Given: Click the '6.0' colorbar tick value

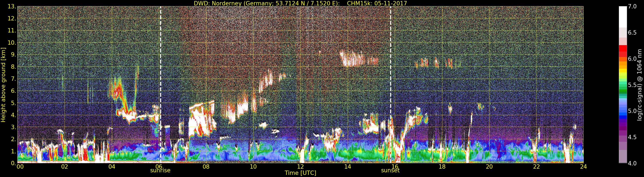Looking at the screenshot, I should coord(632,59).
